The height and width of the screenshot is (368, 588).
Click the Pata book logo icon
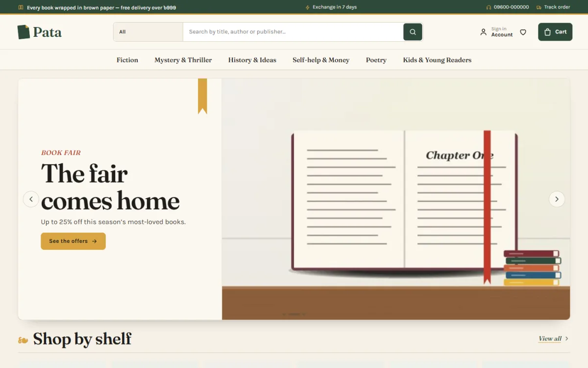pos(24,32)
